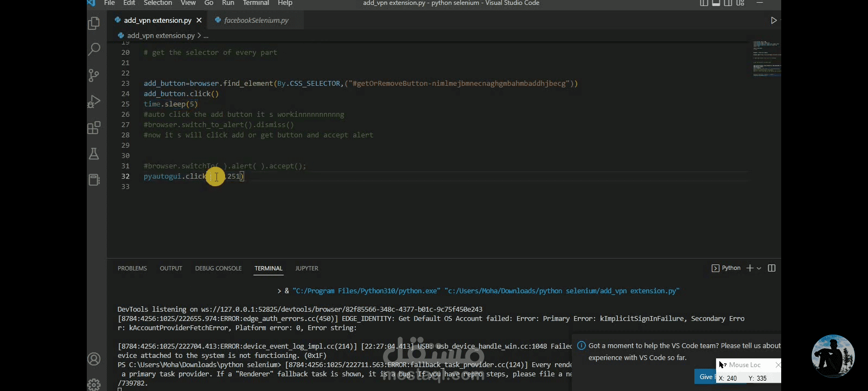Open the Edit menu
Image resolution: width=868 pixels, height=391 pixels.
[129, 3]
